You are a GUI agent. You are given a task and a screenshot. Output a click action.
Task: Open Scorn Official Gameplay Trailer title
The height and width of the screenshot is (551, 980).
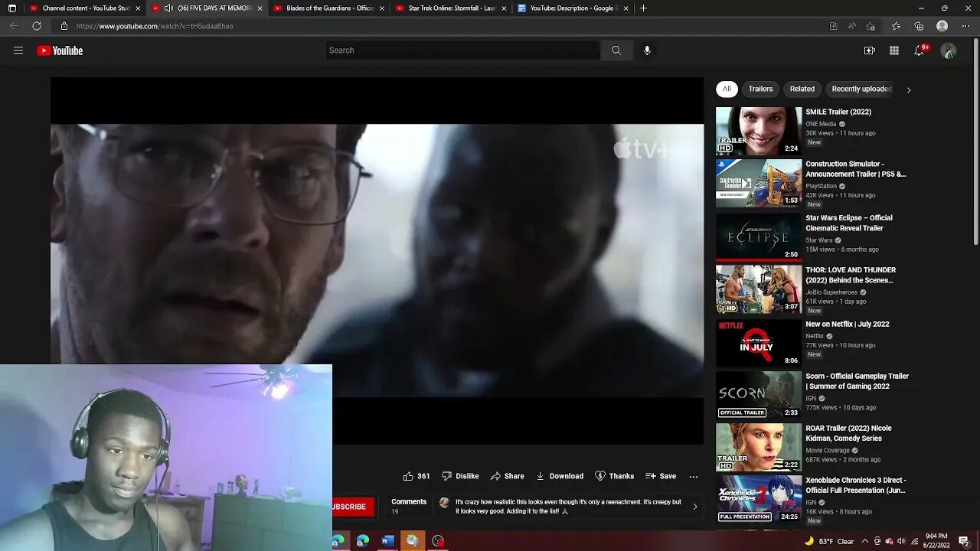tap(857, 381)
